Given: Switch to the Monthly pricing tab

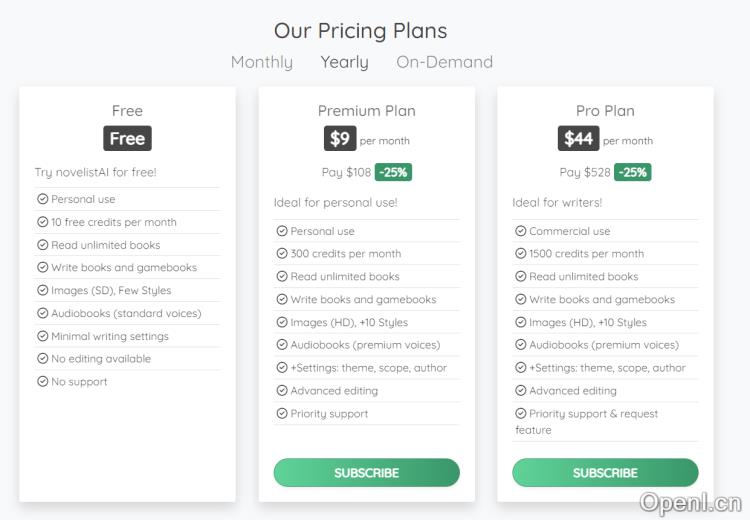Looking at the screenshot, I should 262,62.
